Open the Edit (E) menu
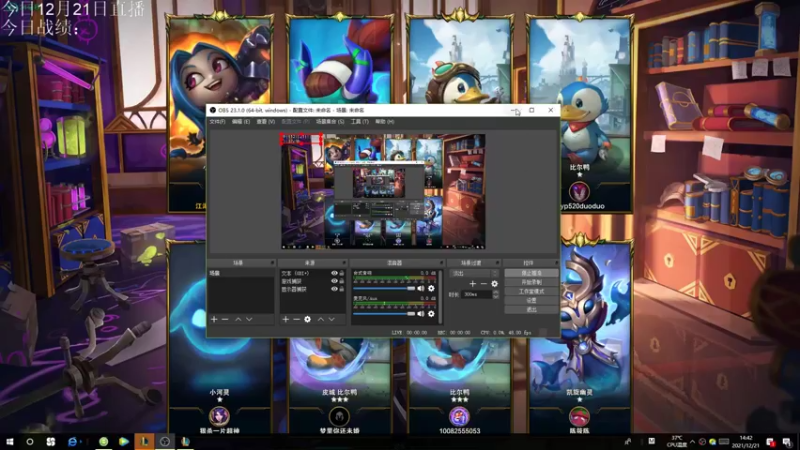 (241, 122)
